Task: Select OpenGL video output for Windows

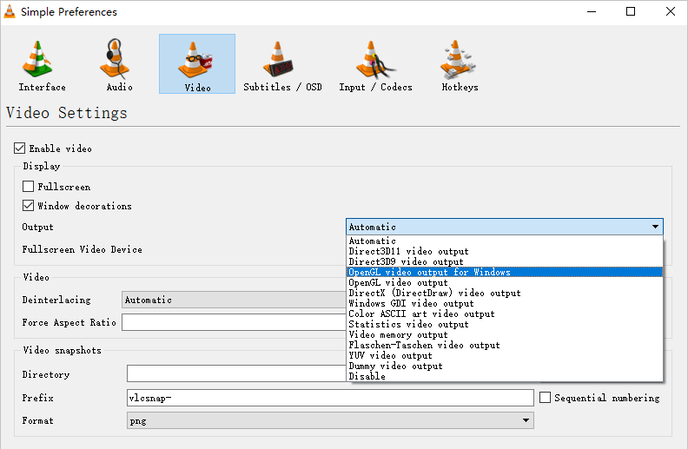Action: tap(505, 272)
